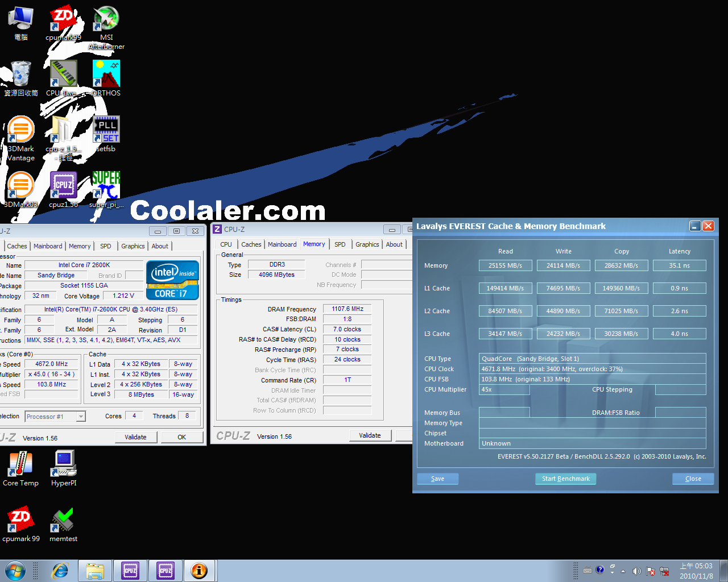Click Save in EVEREST benchmark window
This screenshot has height=582, width=728.
tap(437, 479)
